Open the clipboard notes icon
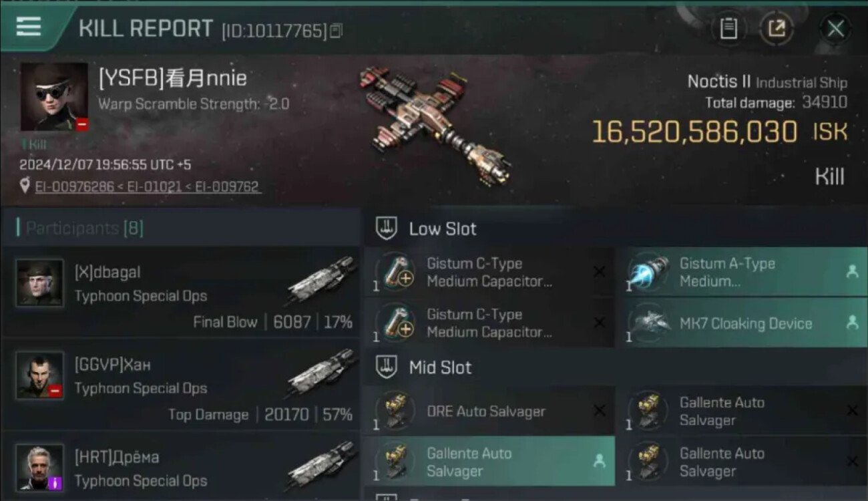 pyautogui.click(x=728, y=29)
